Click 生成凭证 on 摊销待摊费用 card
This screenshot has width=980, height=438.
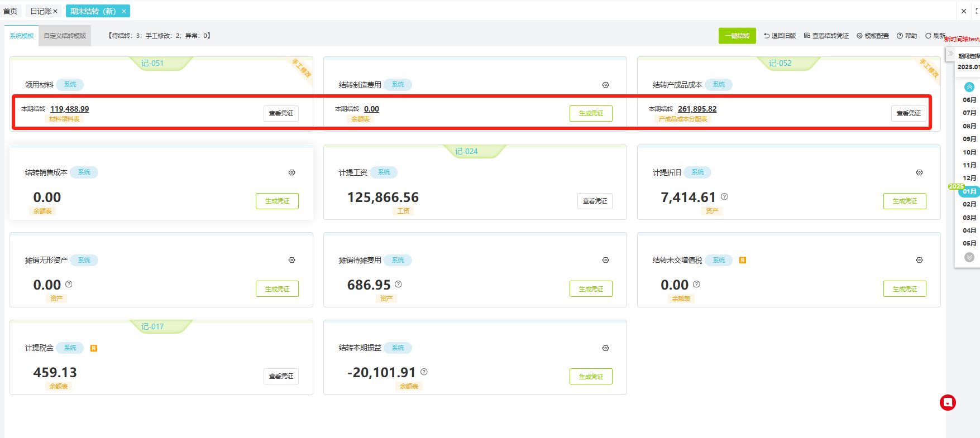[591, 289]
